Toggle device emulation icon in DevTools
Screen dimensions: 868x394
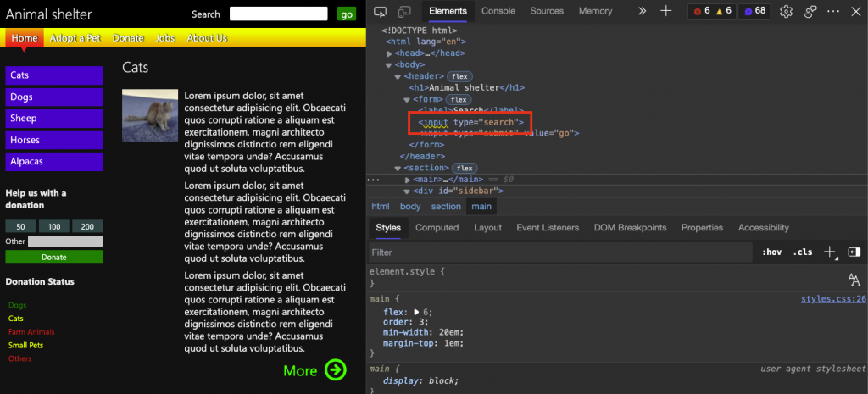coord(404,11)
